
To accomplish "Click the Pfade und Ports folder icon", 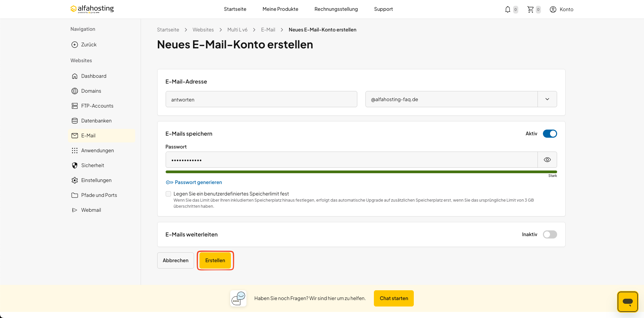I will (75, 195).
